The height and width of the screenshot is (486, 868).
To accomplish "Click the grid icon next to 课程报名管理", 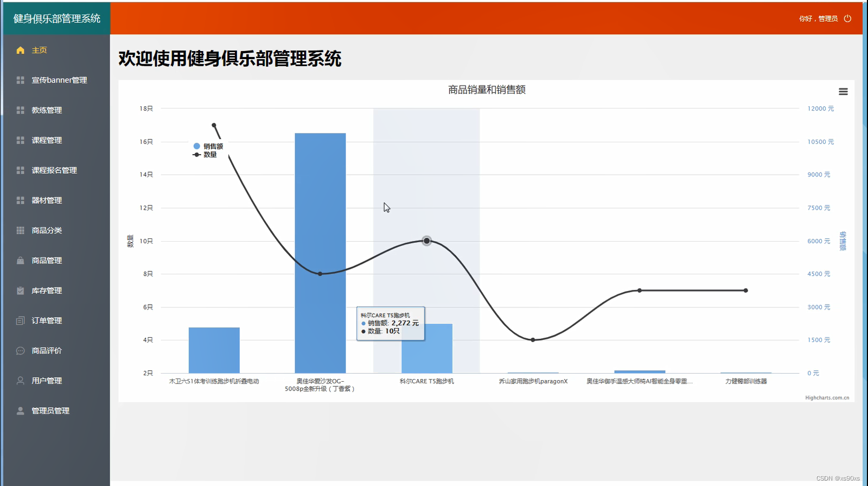I will [x=20, y=170].
